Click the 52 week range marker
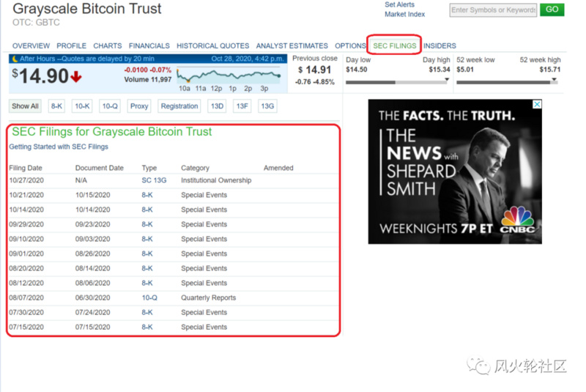This screenshot has width=586, height=392. (x=554, y=81)
